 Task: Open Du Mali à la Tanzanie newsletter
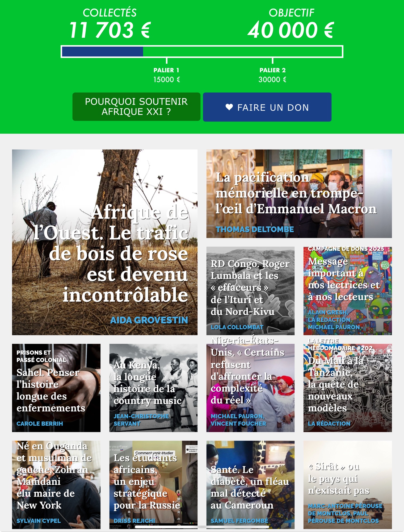tap(348, 388)
